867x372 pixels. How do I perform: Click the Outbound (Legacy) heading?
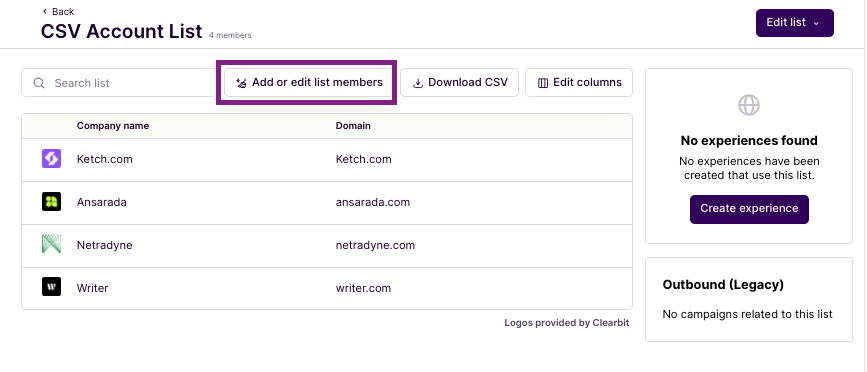point(723,285)
